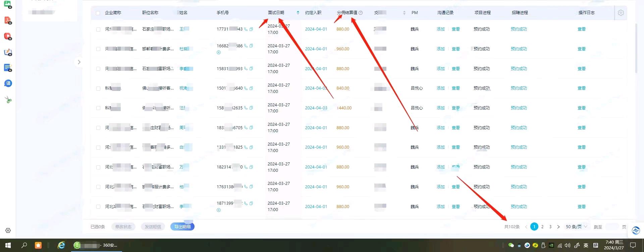644x252 pixels.
Task: Open WeChat from system tray
Action: click(x=511, y=245)
